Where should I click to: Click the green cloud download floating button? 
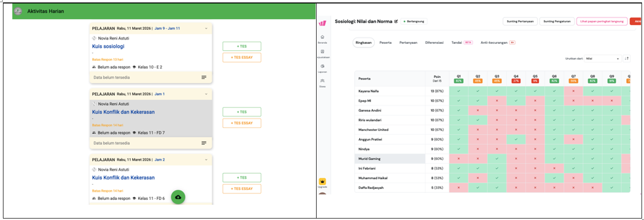pos(178,197)
